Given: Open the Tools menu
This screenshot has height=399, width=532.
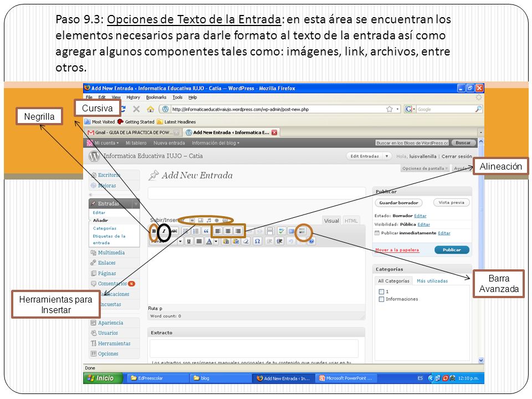Looking at the screenshot, I should pyautogui.click(x=177, y=98).
